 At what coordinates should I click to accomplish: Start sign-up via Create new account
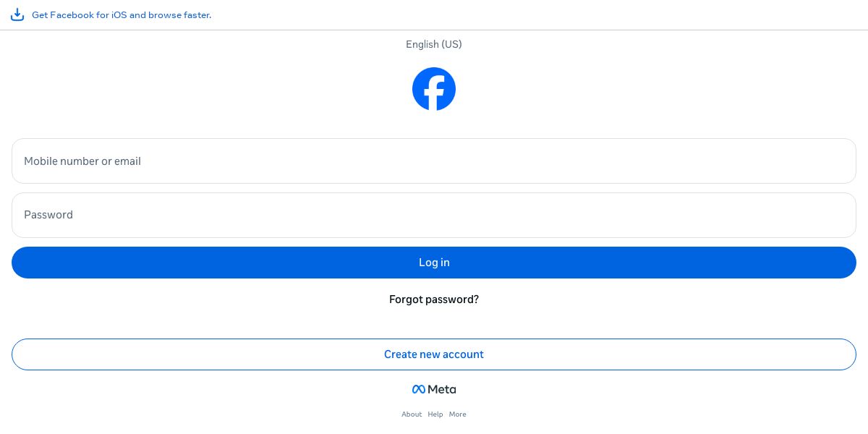(x=434, y=354)
